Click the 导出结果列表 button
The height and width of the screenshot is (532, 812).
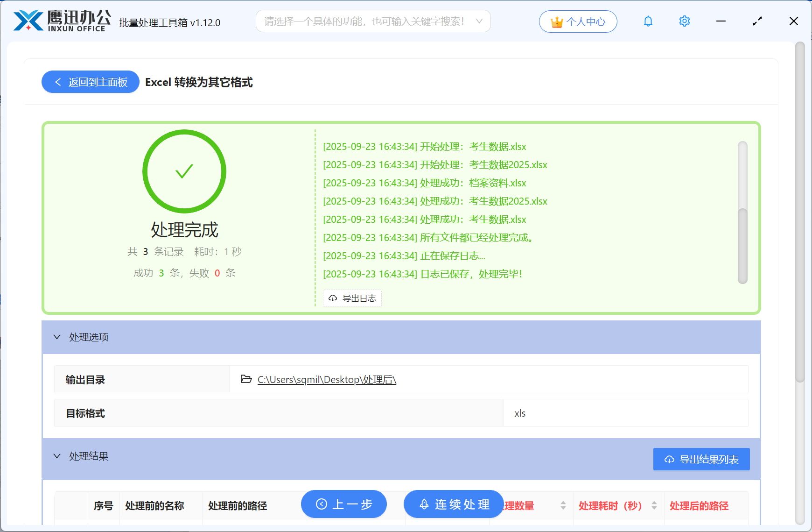point(701,459)
